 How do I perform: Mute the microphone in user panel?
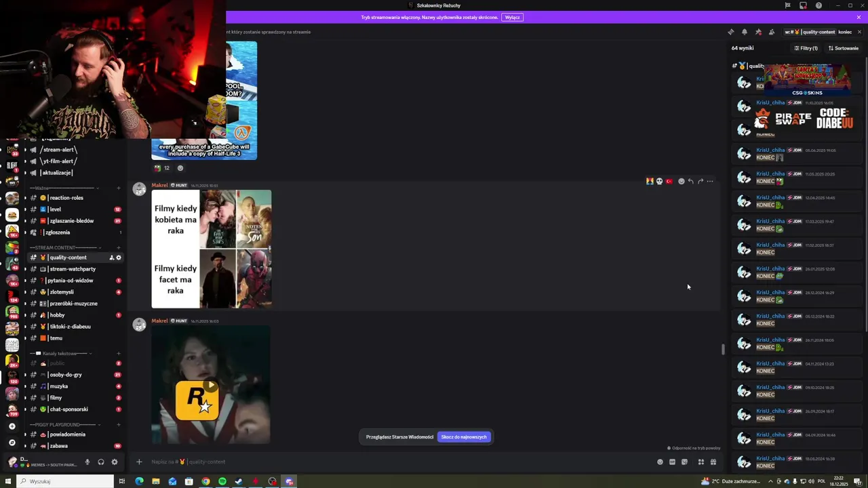[x=87, y=462]
